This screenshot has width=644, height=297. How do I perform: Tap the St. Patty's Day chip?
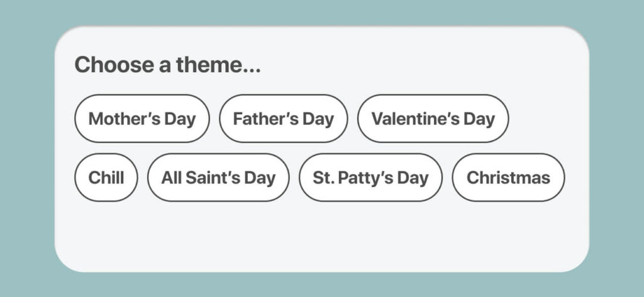[370, 178]
